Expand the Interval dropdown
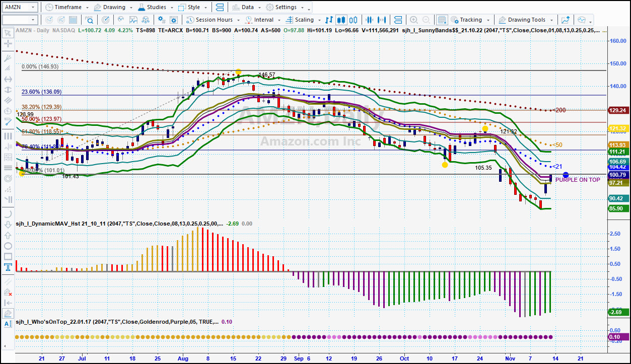The height and width of the screenshot is (364, 631). 278,20
